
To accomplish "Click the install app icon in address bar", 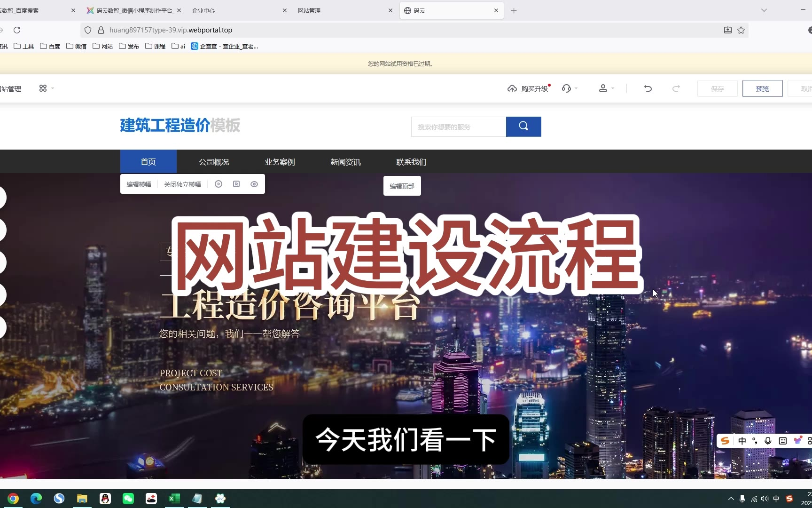I will coord(728,30).
